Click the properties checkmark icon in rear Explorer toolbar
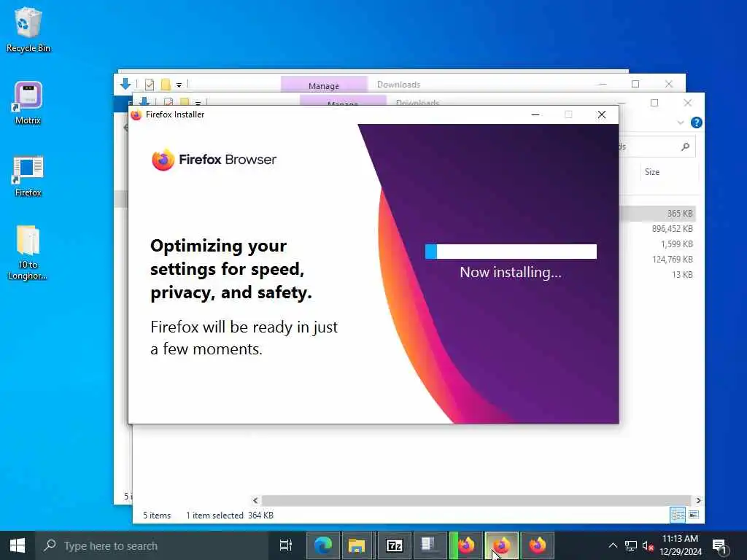The height and width of the screenshot is (560, 747). click(x=149, y=85)
